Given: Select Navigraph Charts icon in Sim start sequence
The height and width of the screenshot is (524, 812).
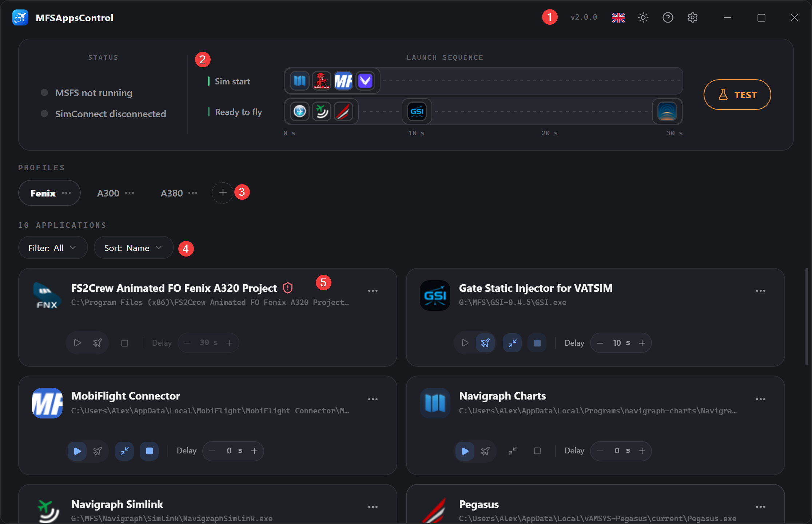Looking at the screenshot, I should 299,81.
